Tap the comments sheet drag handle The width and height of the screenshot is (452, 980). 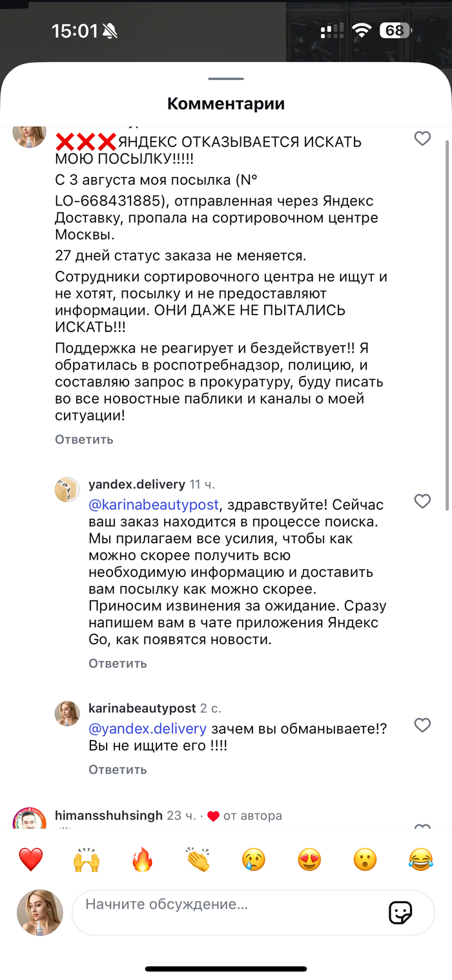pyautogui.click(x=226, y=79)
